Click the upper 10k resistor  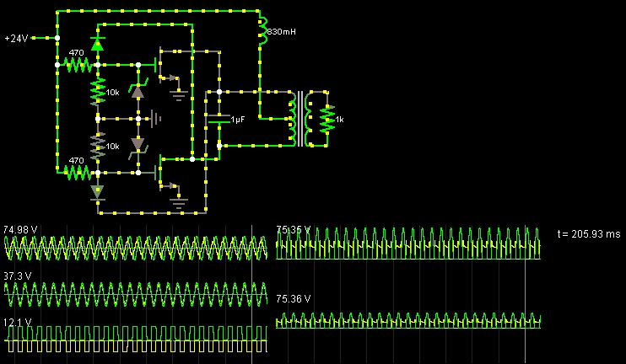click(97, 92)
